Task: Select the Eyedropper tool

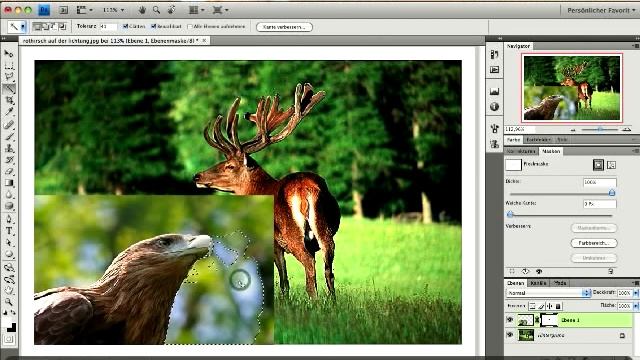Action: click(9, 112)
